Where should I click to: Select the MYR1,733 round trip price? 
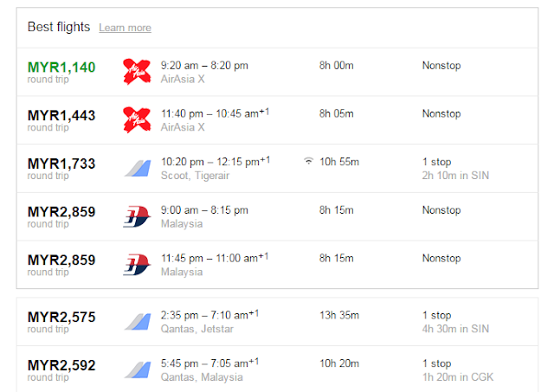tap(61, 163)
